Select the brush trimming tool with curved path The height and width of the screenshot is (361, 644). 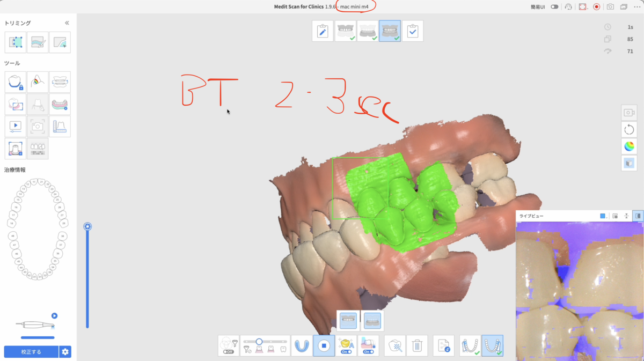38,42
